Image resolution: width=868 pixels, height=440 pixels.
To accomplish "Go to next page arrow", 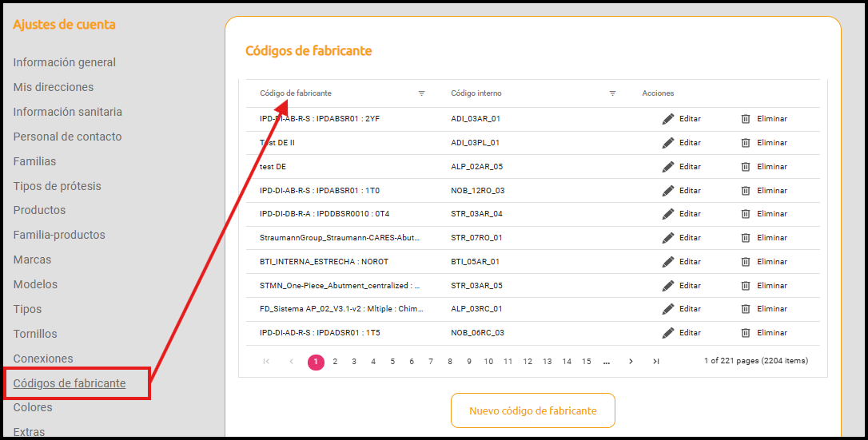I will pos(631,362).
